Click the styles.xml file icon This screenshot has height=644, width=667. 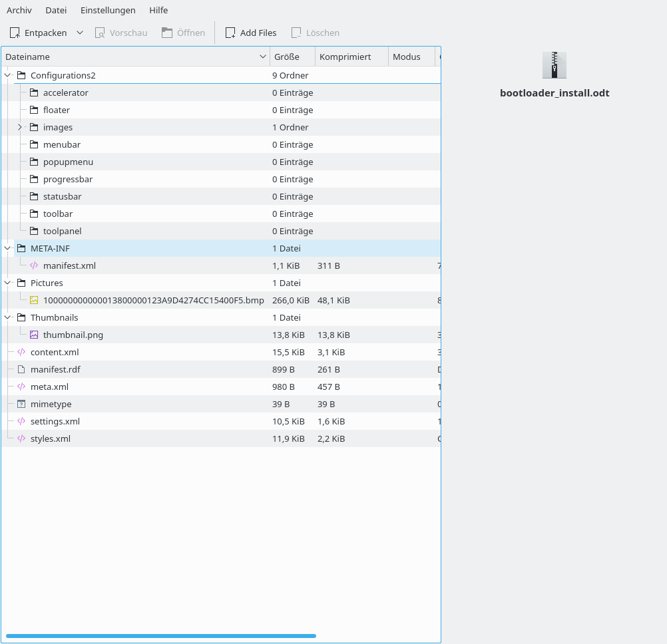point(21,438)
